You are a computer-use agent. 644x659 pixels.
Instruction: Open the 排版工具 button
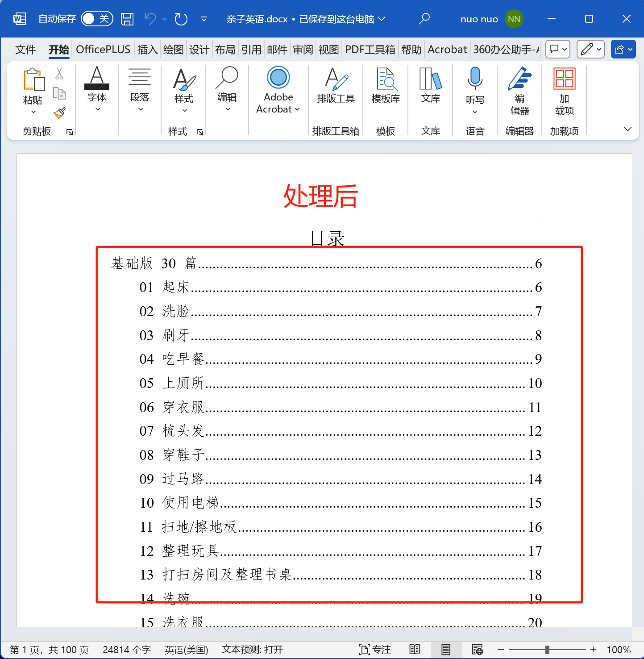336,86
